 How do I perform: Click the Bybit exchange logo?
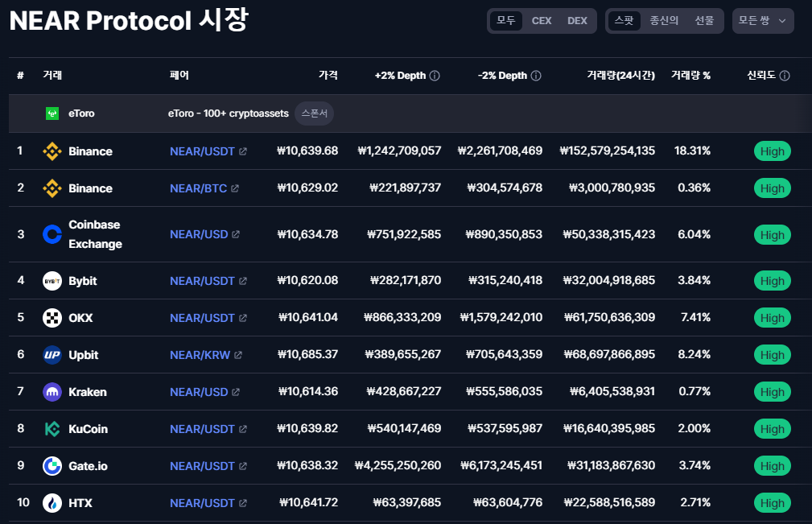tap(52, 281)
